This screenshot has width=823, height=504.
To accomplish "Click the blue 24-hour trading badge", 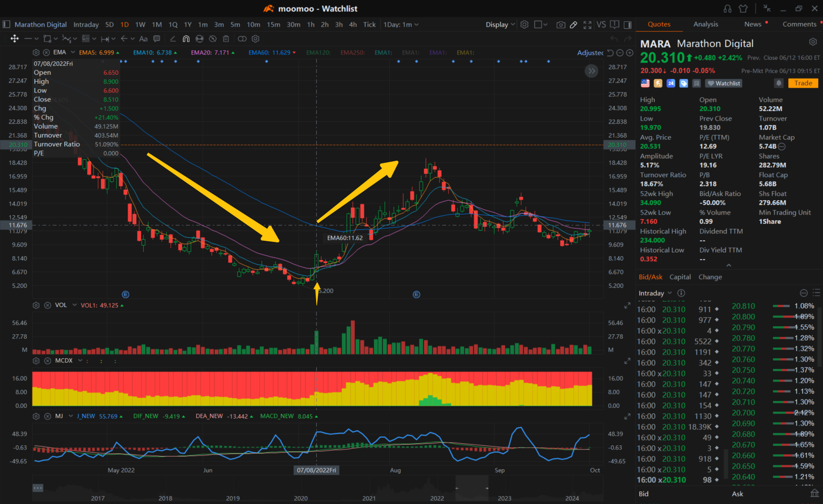I will coord(671,83).
